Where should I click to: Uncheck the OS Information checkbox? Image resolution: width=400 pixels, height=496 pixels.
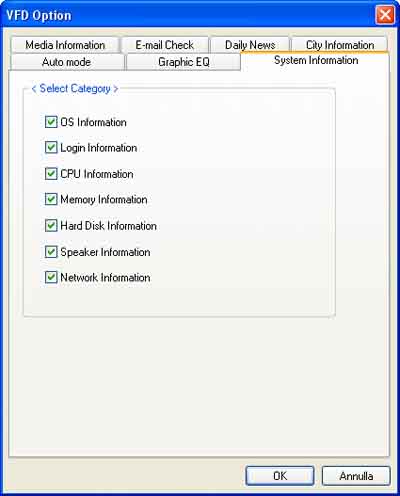pos(51,122)
